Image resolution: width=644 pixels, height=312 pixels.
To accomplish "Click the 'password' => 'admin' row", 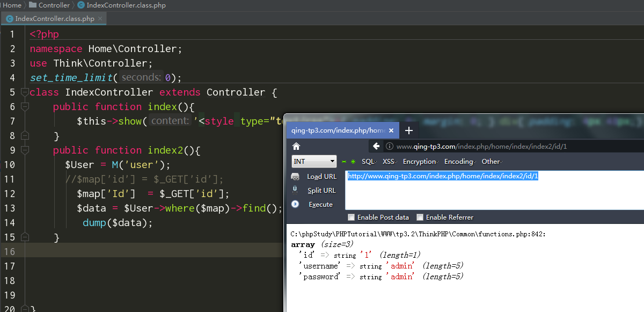I will pos(381,277).
